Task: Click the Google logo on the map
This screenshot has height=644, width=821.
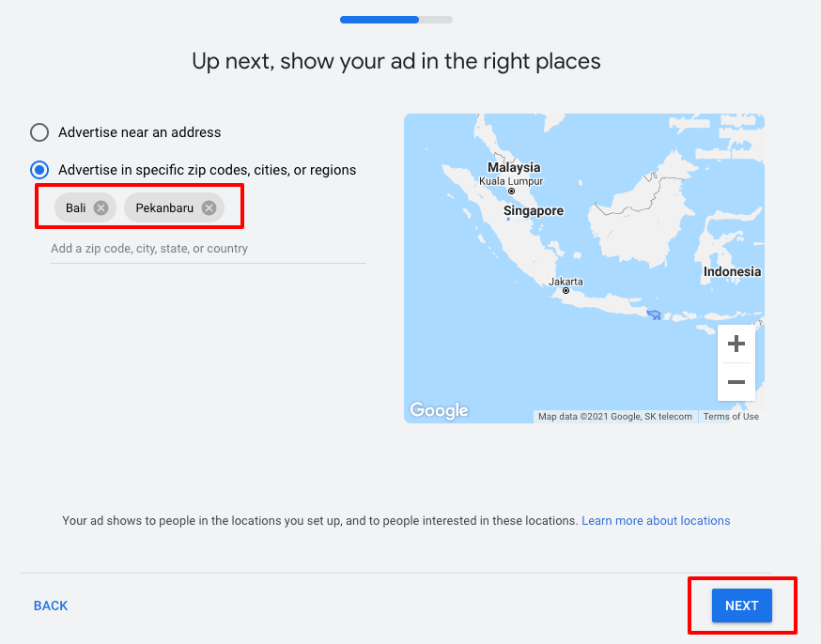Action: 439,410
